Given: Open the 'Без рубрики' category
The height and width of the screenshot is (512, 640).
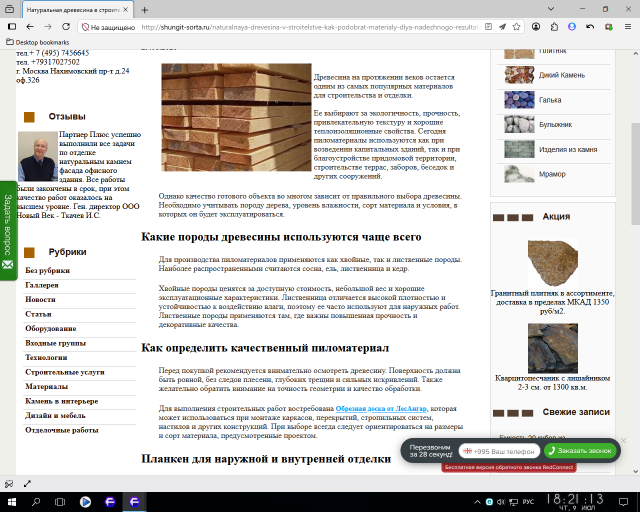Looking at the screenshot, I should (x=47, y=270).
